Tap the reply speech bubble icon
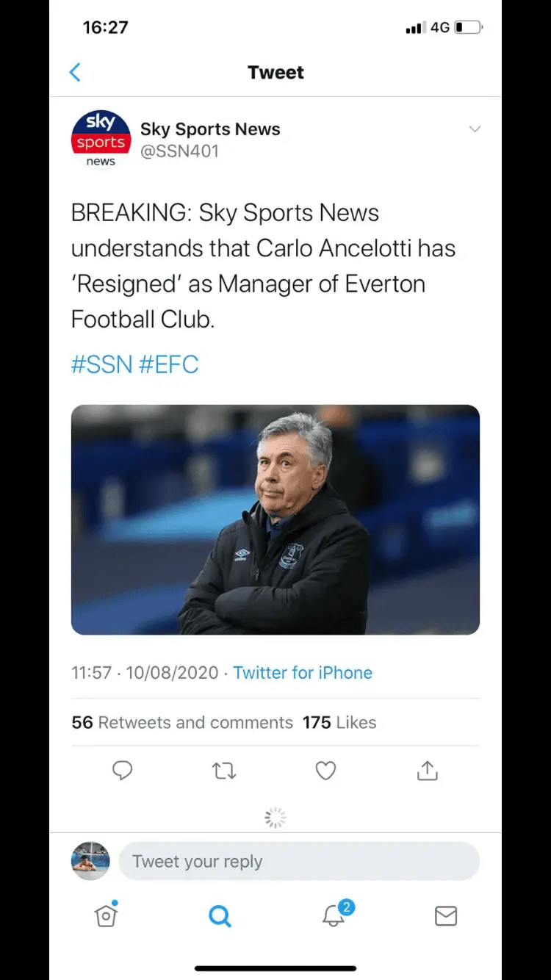This screenshot has height=980, width=551. coord(122,770)
